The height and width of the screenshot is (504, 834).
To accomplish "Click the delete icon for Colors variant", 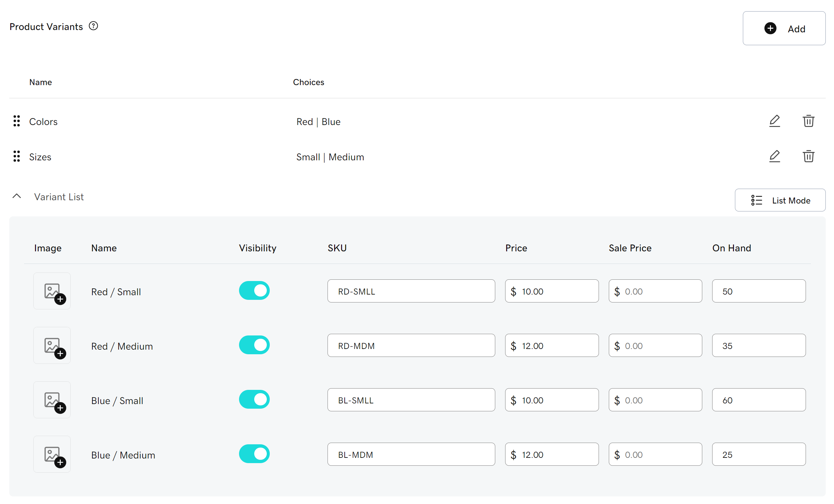I will pyautogui.click(x=808, y=121).
